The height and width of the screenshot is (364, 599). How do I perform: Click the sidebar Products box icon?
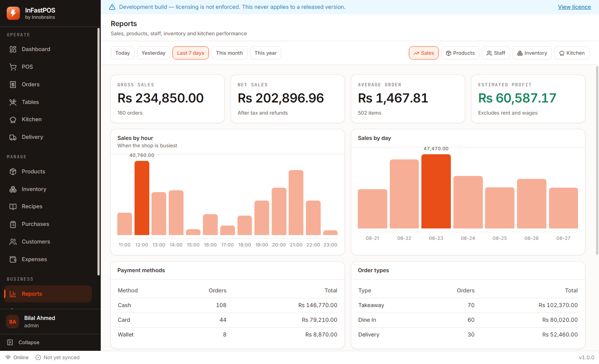13,172
